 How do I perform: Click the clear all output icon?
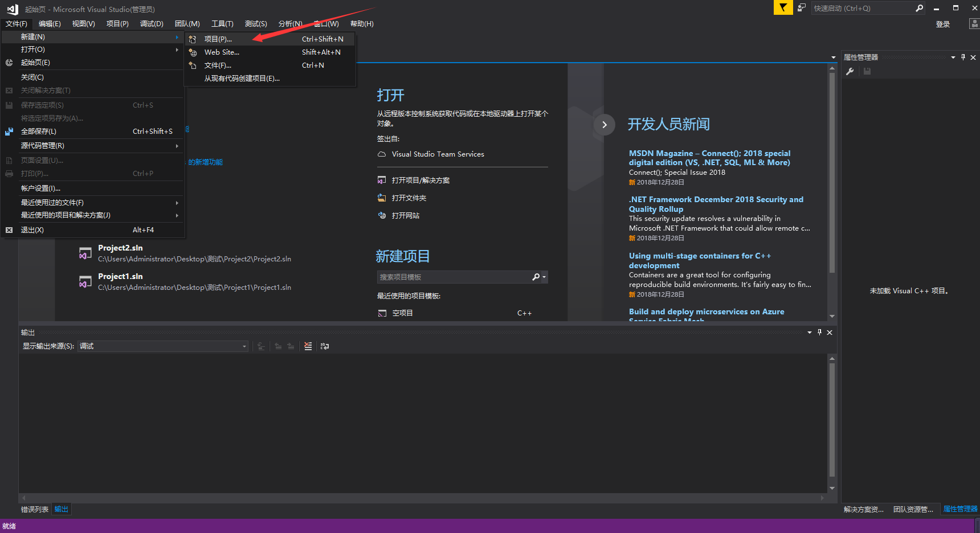pyautogui.click(x=308, y=346)
